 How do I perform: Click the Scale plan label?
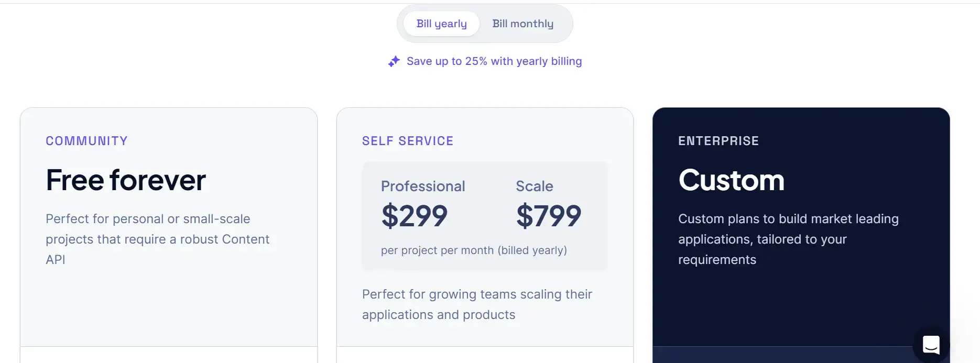coord(535,186)
